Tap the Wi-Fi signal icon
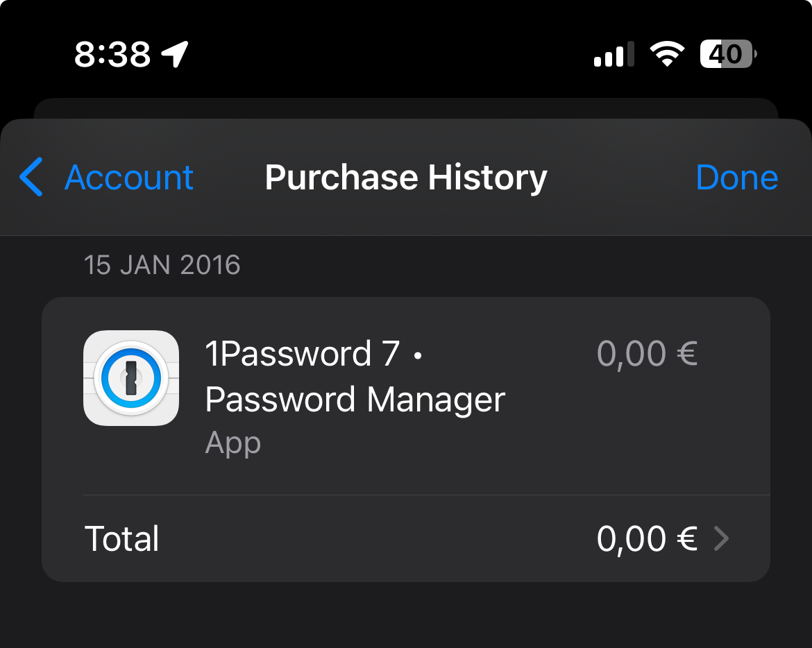The width and height of the screenshot is (812, 648). click(667, 53)
